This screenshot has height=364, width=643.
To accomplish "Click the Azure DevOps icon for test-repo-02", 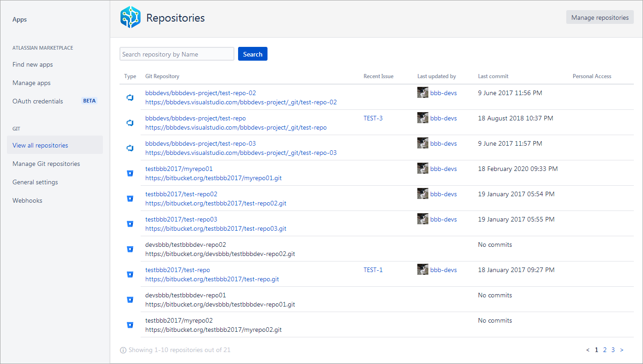I will (x=130, y=97).
